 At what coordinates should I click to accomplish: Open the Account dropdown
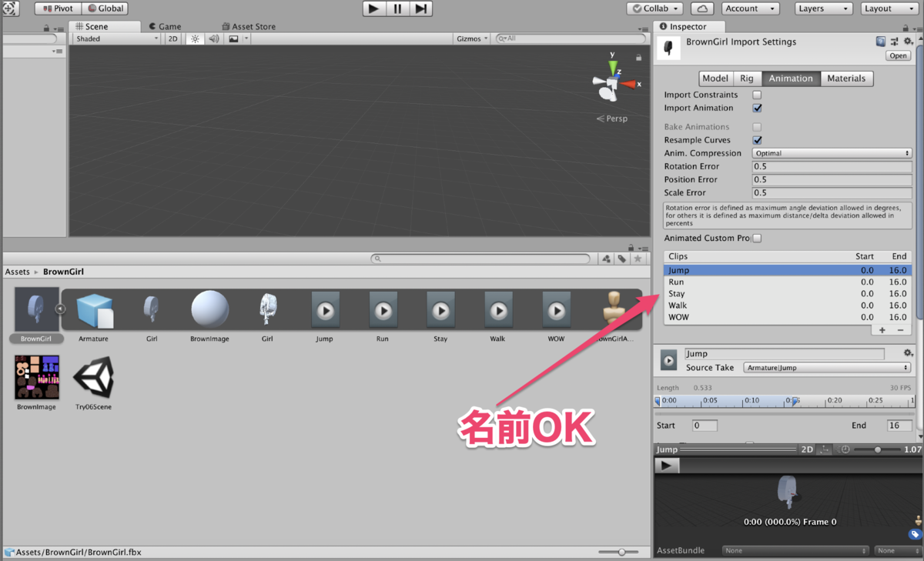750,8
